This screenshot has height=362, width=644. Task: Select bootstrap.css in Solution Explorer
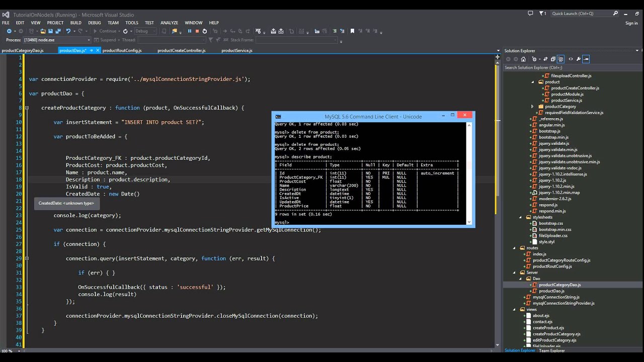551,223
